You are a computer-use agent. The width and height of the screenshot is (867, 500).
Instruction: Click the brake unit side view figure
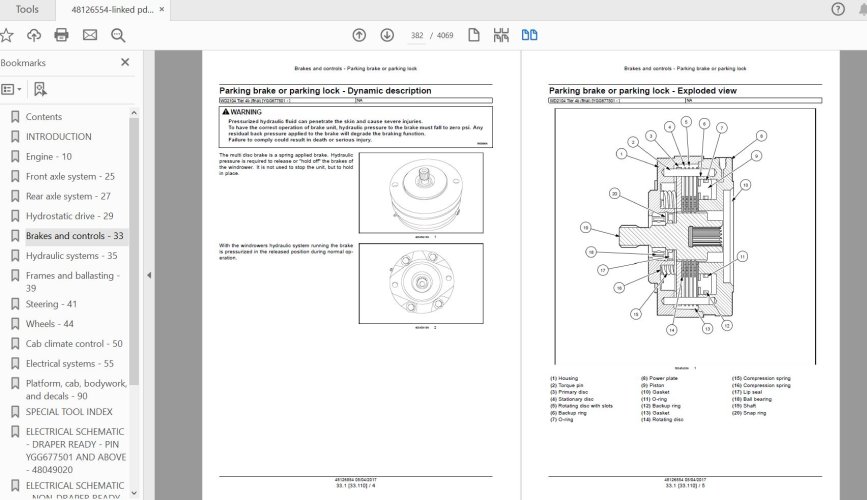(421, 193)
